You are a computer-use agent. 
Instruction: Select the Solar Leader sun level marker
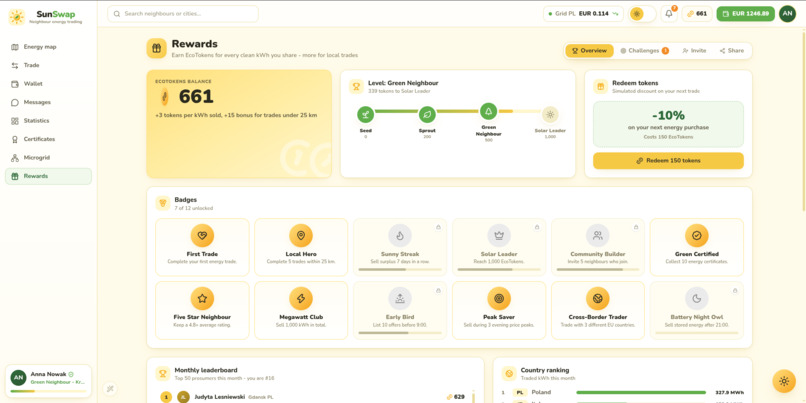click(x=550, y=114)
